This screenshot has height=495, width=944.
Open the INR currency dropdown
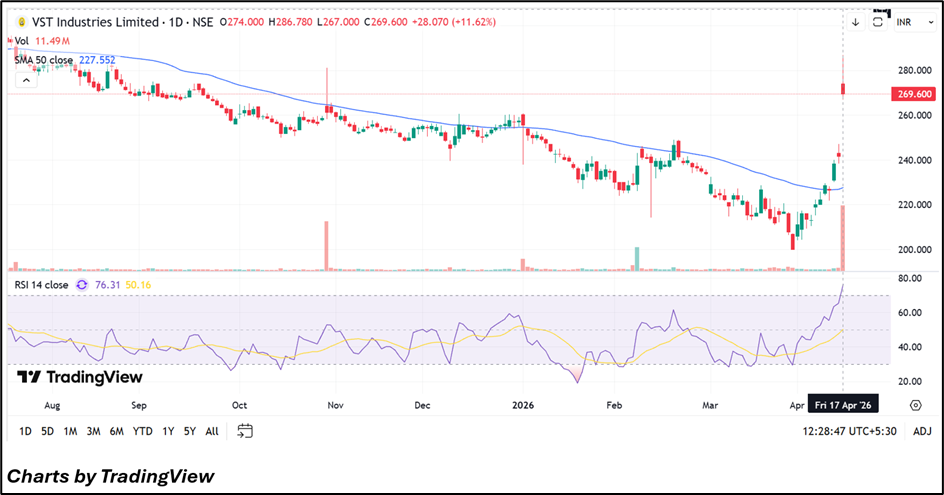click(908, 22)
